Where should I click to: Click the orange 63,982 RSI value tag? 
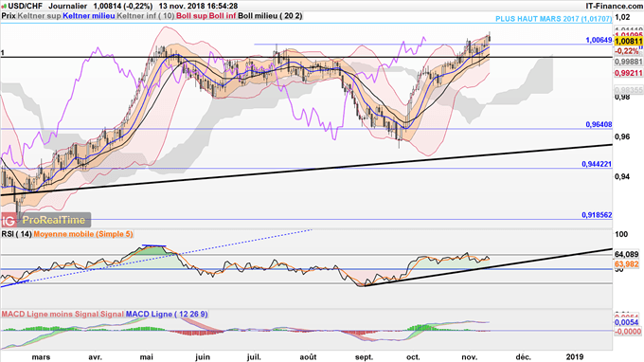pyautogui.click(x=626, y=264)
